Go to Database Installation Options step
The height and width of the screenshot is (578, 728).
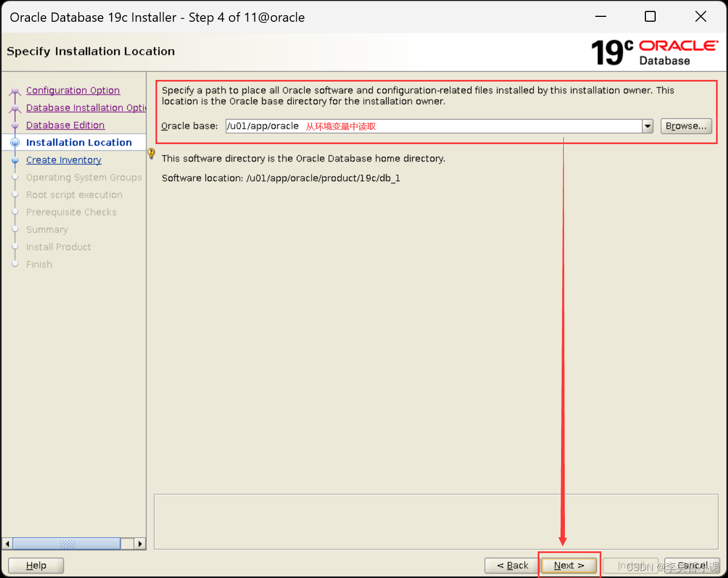[x=86, y=108]
